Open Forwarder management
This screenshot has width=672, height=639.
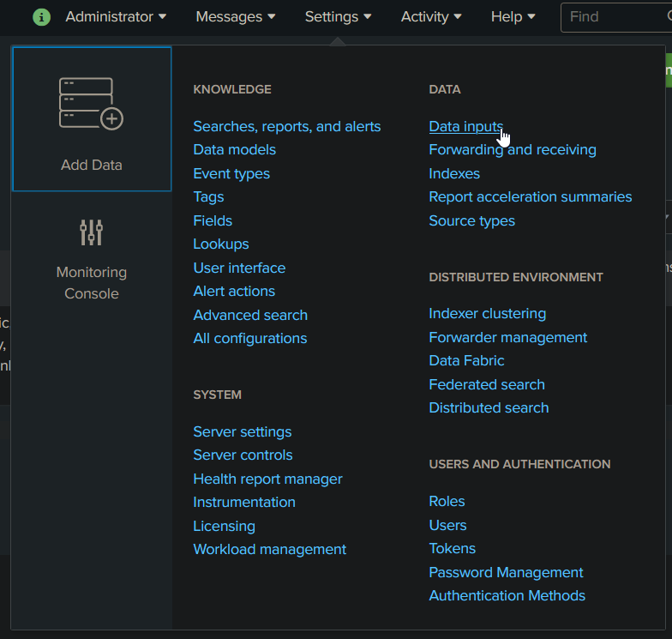click(507, 338)
